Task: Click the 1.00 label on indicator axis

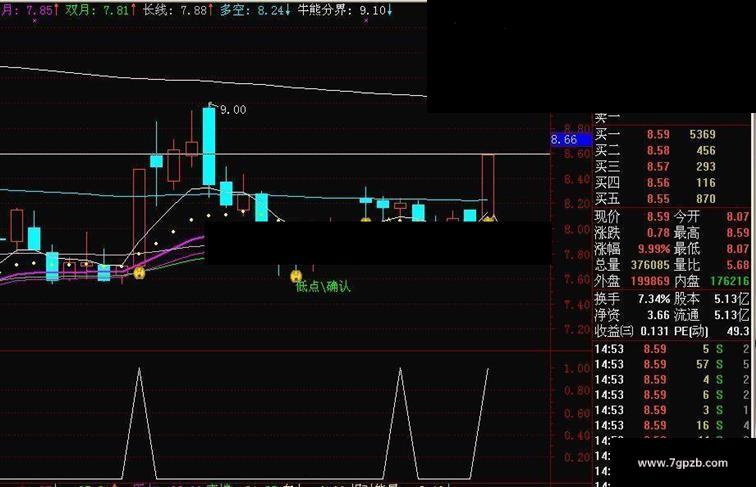Action: (577, 369)
